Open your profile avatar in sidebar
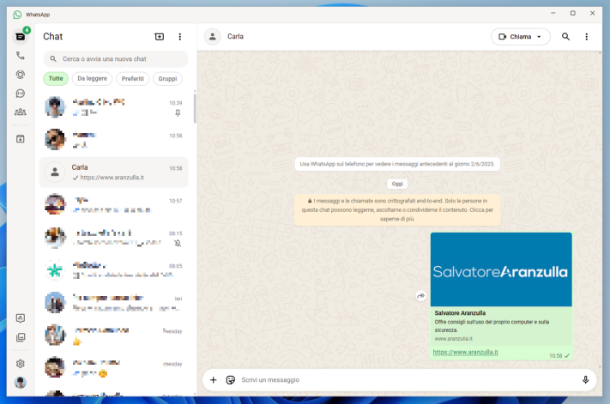The width and height of the screenshot is (610, 404). (x=20, y=383)
